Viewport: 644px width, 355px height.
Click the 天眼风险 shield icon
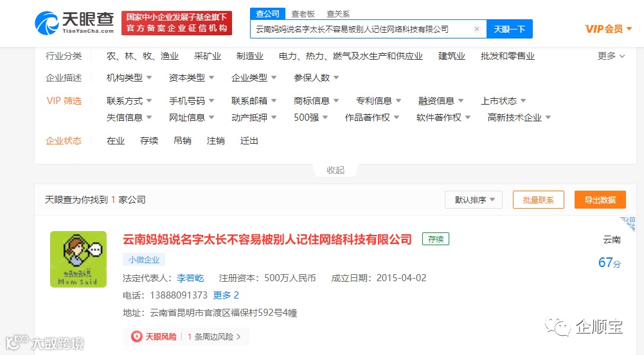(x=136, y=336)
